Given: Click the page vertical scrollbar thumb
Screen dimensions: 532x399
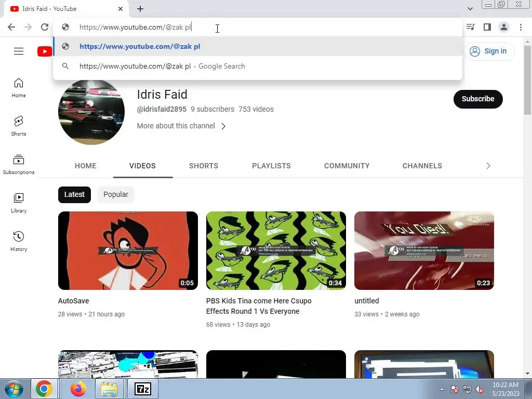Looking at the screenshot, I should pos(527,80).
